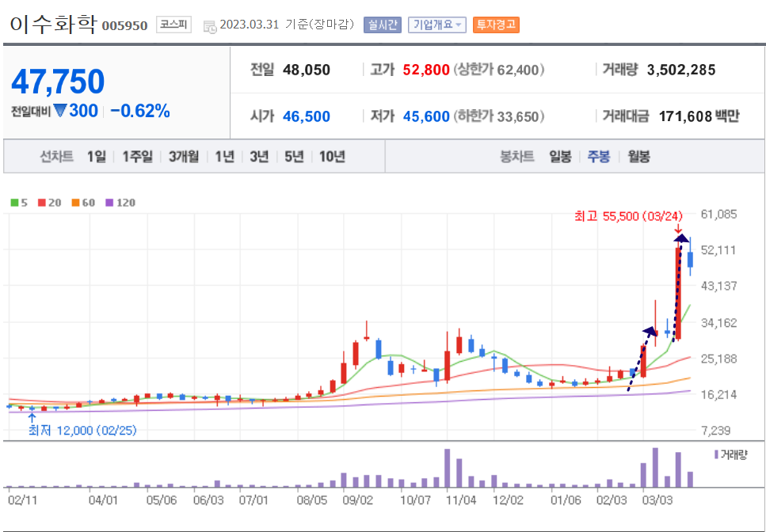This screenshot has height=532, width=766.
Task: Click the orange 60 moving average swatch
Action: coord(76,203)
